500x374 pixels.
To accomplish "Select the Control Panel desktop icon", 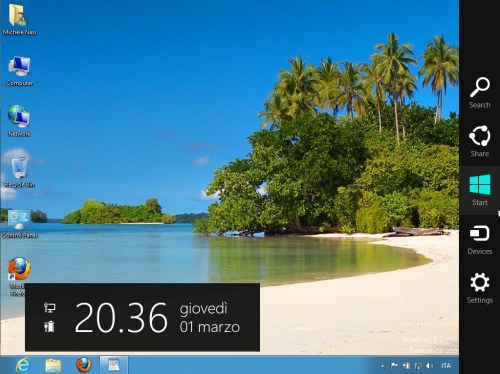I will click(19, 224).
